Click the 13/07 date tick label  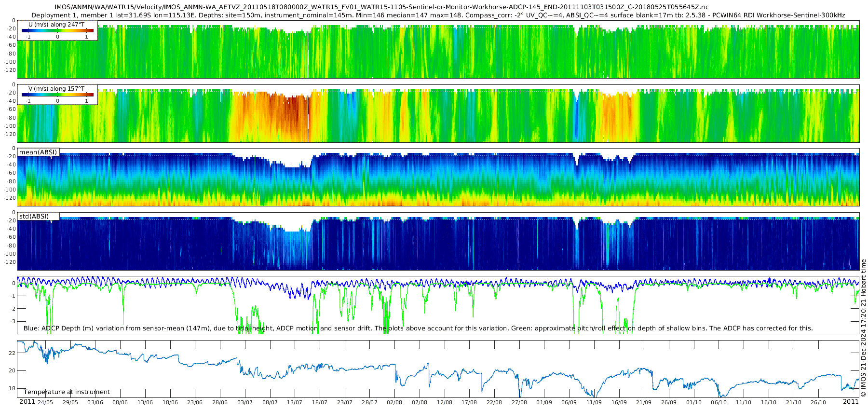(x=295, y=402)
